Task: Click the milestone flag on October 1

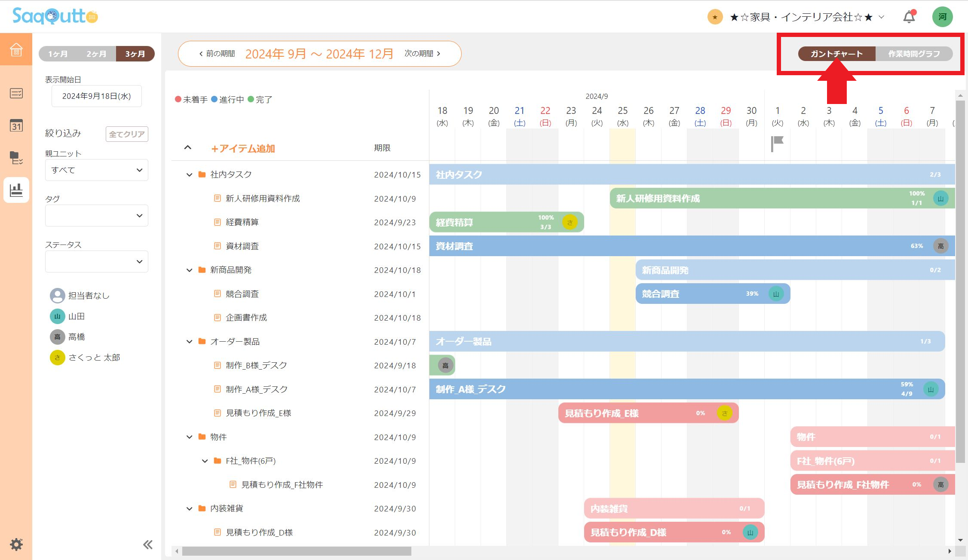Action: pos(777,143)
